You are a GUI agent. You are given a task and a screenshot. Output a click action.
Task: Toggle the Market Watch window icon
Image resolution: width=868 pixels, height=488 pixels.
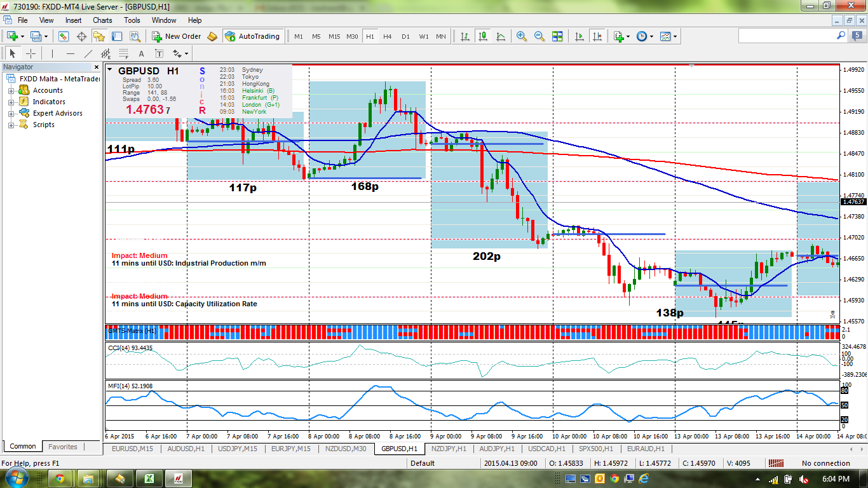point(64,36)
